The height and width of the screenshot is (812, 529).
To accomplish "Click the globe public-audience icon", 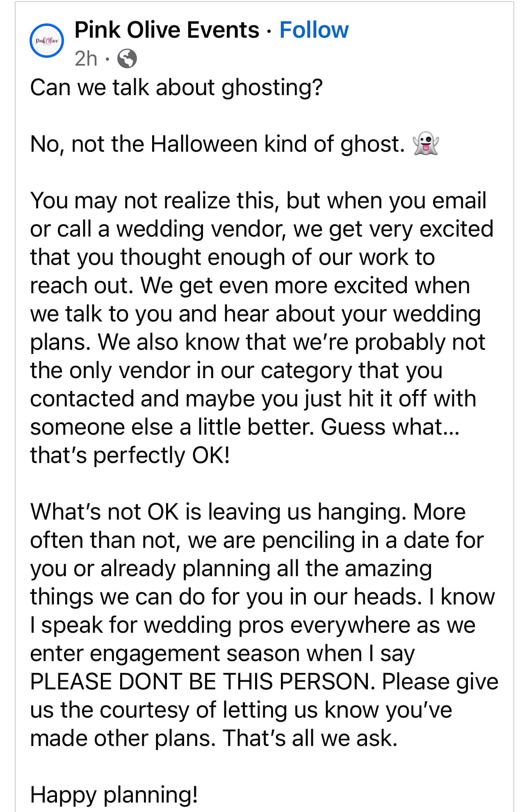I will click(127, 59).
